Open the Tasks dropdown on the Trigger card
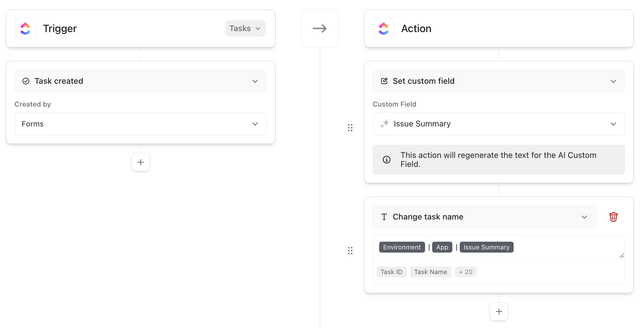The height and width of the screenshot is (328, 644). point(245,28)
